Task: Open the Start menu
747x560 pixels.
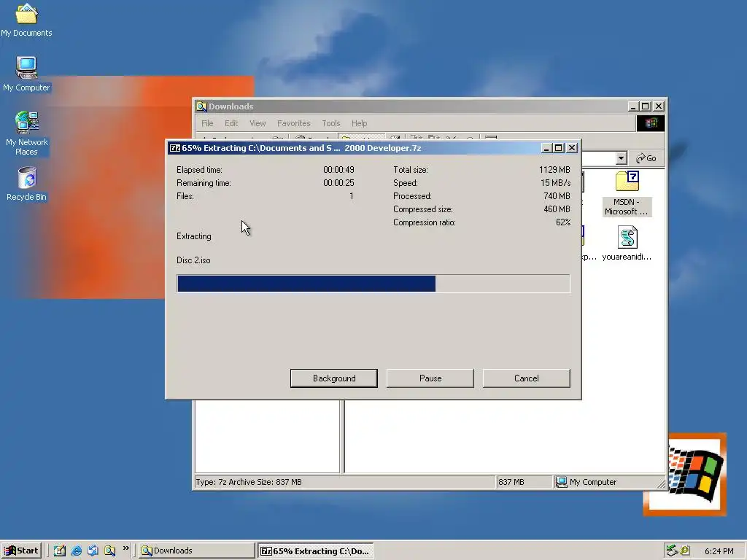Action: [x=21, y=551]
